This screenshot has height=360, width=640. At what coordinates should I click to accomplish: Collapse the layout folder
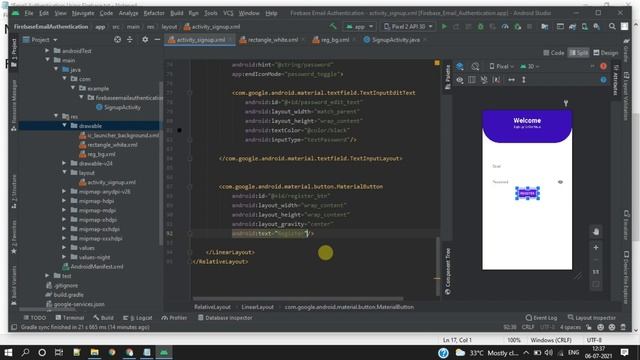[64, 173]
